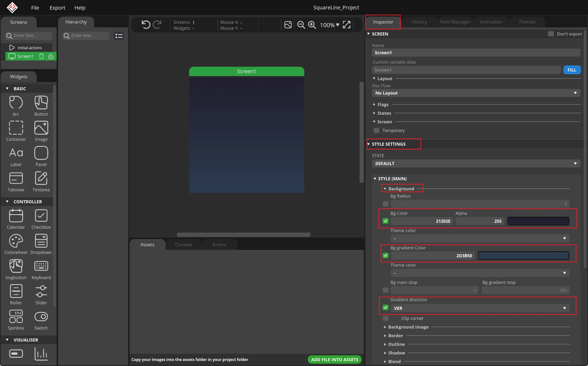Open the Bg Color swatch picker
The image size is (588, 366).
pyautogui.click(x=538, y=221)
